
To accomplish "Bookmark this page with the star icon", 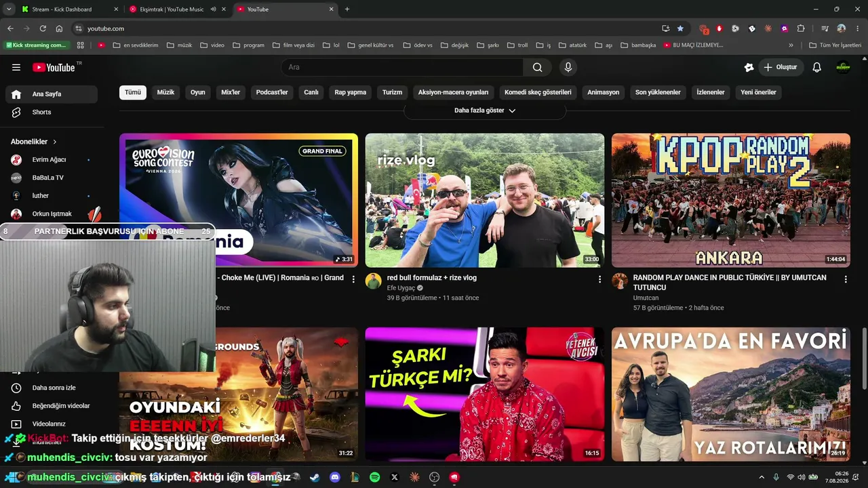I will [x=680, y=28].
